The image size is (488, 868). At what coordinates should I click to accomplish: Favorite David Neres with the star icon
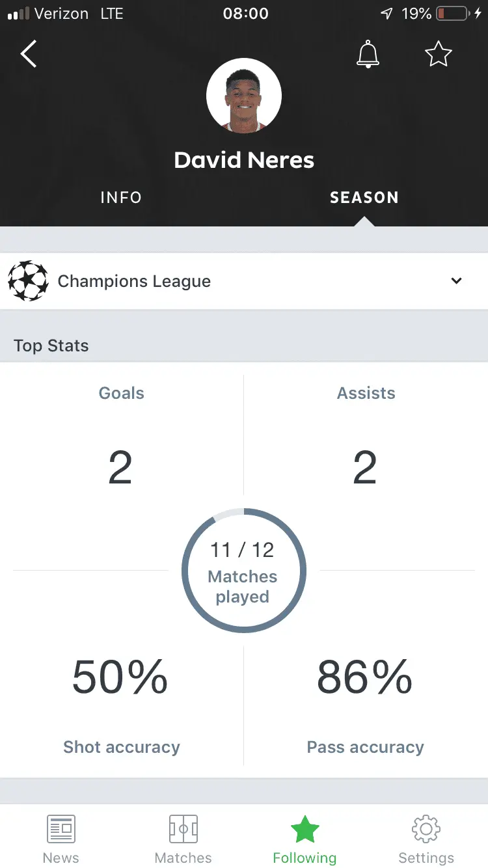[438, 54]
